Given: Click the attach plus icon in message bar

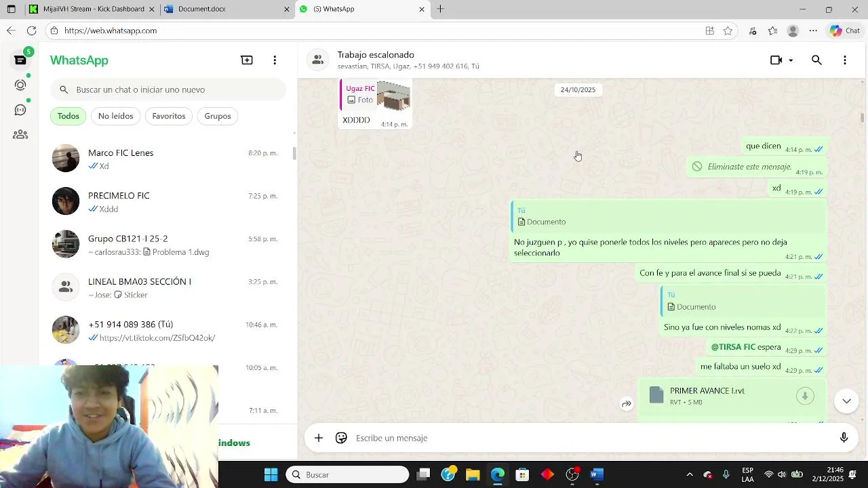Looking at the screenshot, I should (319, 438).
